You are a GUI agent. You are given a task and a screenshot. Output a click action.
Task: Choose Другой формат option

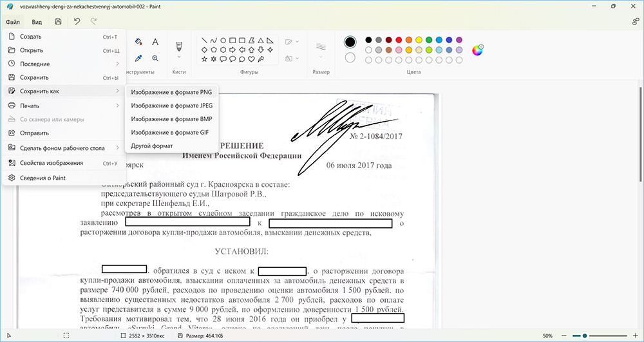click(x=172, y=146)
